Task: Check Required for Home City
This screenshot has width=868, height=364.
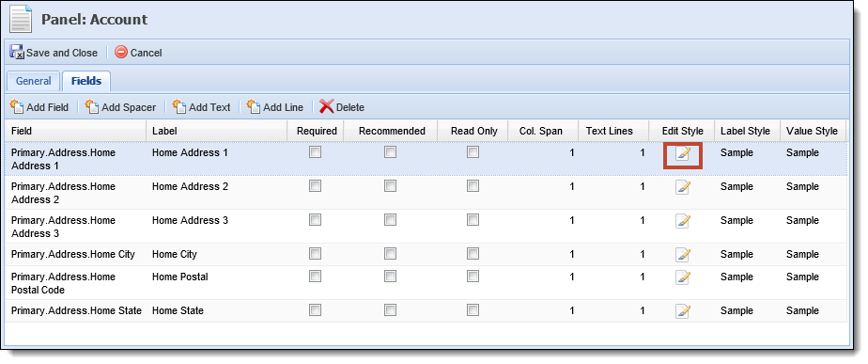Action: [315, 253]
